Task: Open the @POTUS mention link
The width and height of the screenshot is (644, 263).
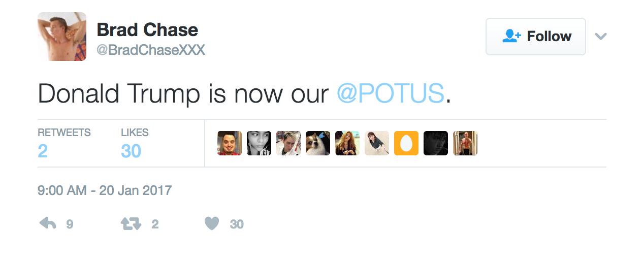Action: 391,94
